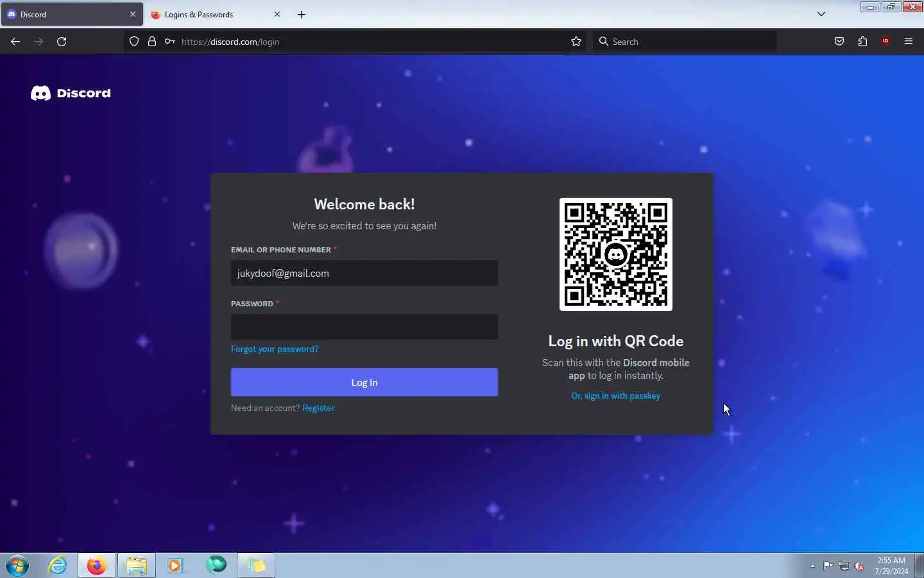
Task: Click the QR code image
Action: [x=616, y=254]
